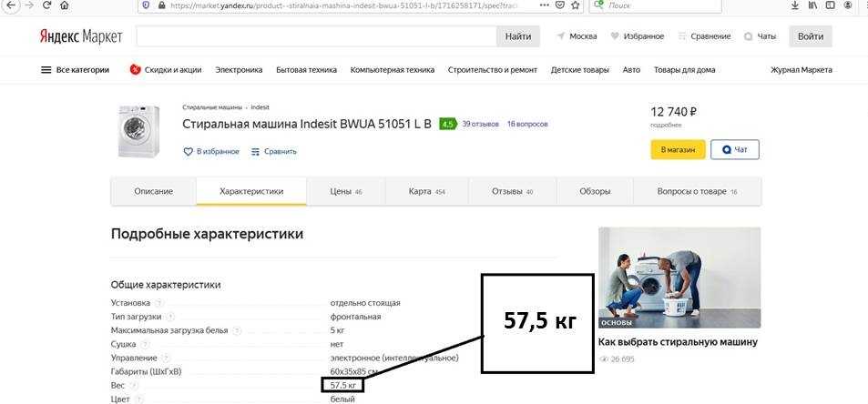Click the heart icon next to Избранное

[616, 36]
